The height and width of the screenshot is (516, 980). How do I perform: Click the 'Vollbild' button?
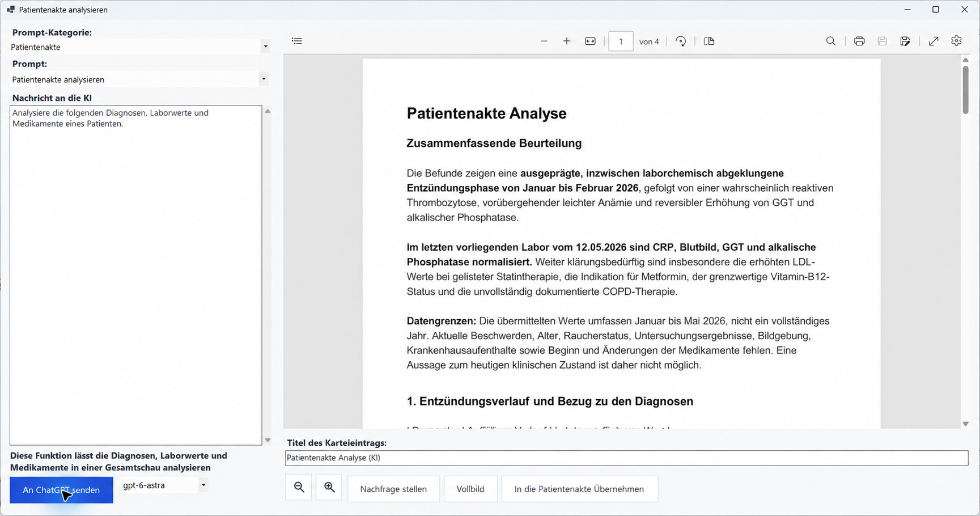coord(470,489)
